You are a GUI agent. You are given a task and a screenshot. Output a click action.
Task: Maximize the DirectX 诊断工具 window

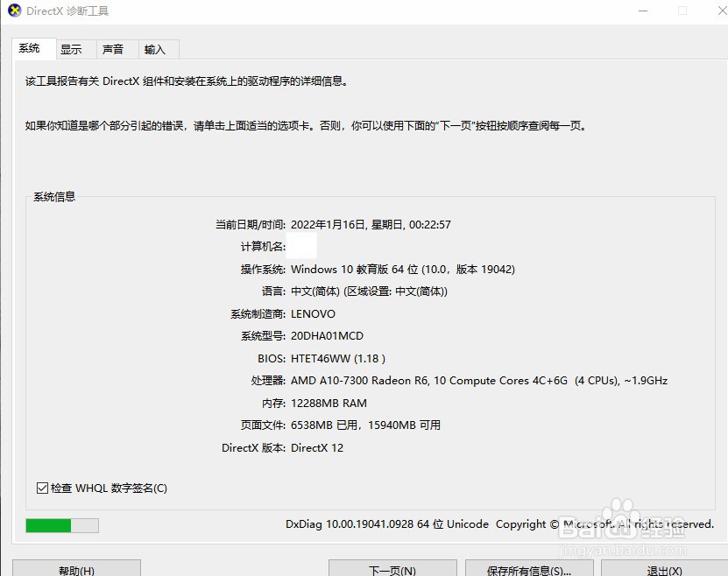(682, 10)
